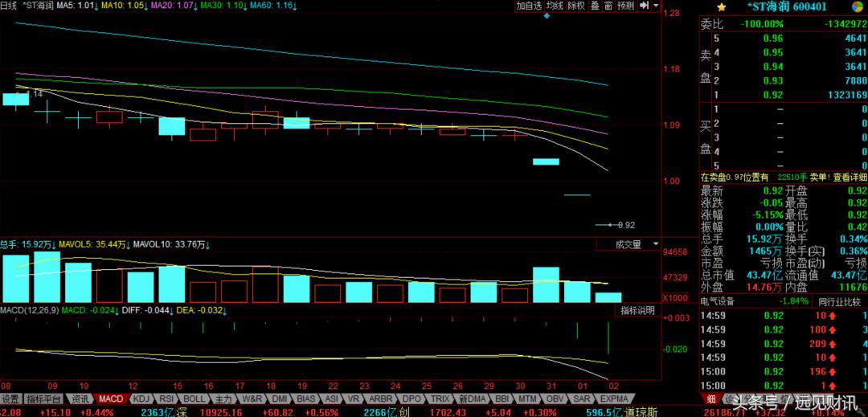Click the 15:00 trade row with 196 volume

784,371
